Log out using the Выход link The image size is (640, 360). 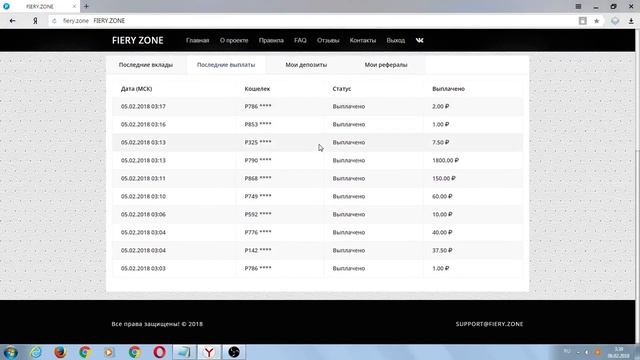coord(396,40)
